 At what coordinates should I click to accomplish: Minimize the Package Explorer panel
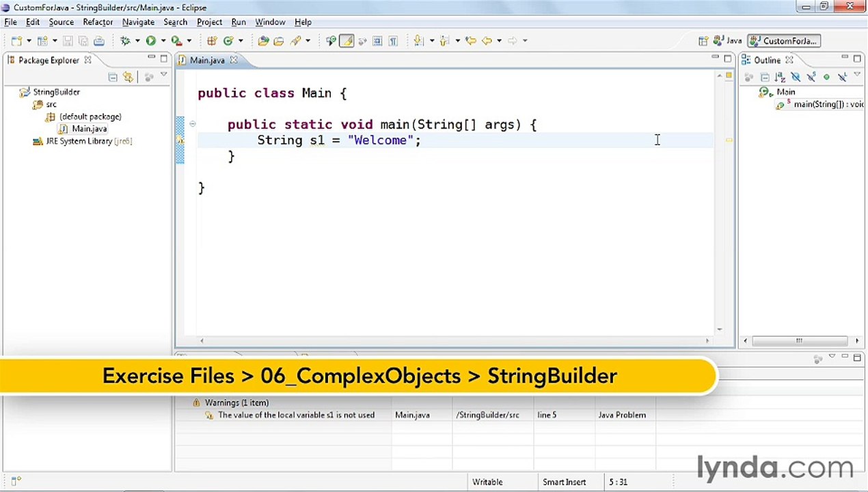point(151,58)
